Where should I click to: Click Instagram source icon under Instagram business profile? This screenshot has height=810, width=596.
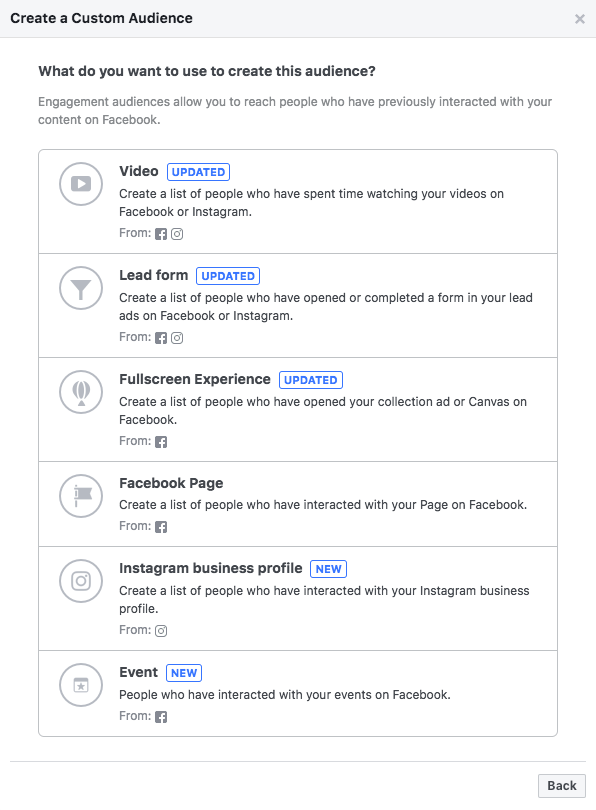[x=161, y=631]
